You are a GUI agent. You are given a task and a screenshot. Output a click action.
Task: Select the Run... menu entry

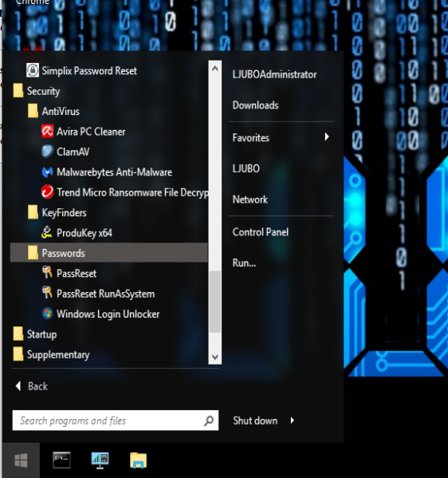pos(244,263)
